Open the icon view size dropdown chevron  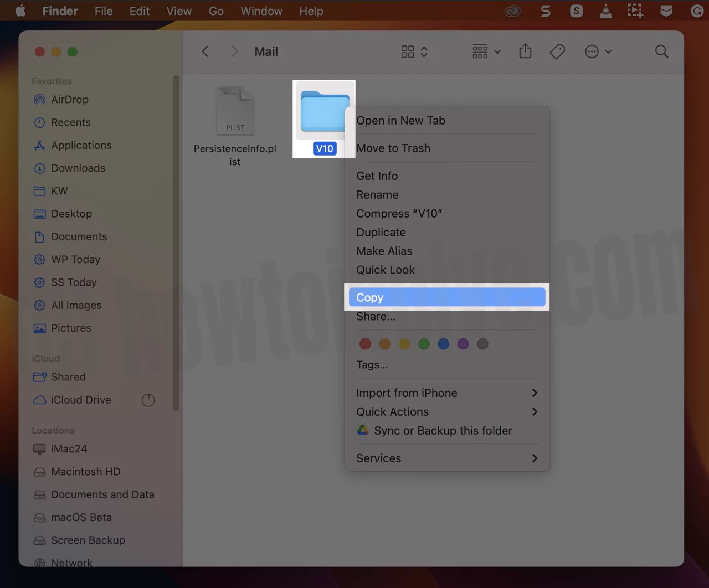point(424,51)
